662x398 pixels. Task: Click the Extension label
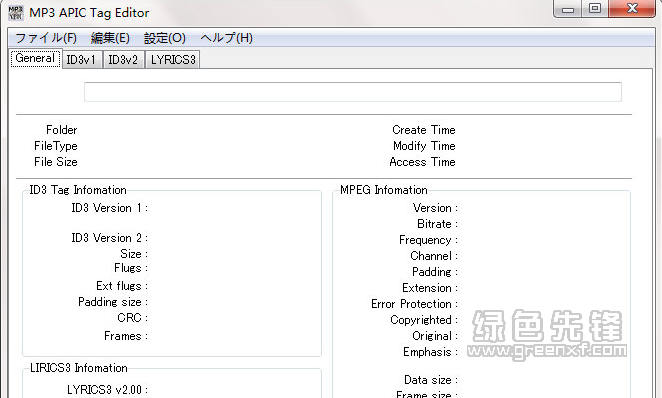pyautogui.click(x=430, y=288)
